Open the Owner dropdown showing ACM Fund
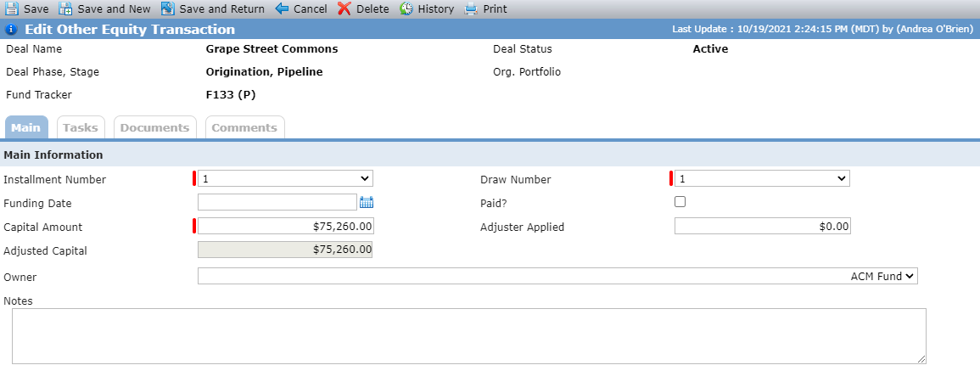This screenshot has width=980, height=382. [557, 276]
